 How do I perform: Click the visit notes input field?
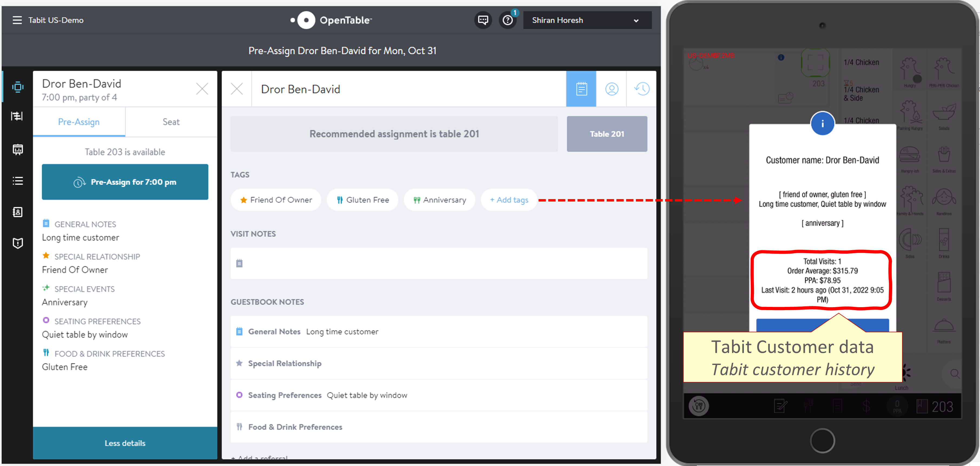(438, 263)
